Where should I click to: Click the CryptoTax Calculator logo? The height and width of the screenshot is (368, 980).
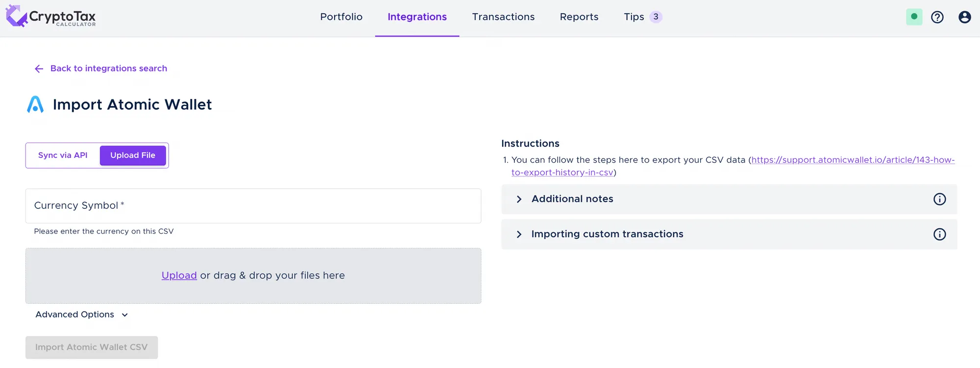click(51, 17)
